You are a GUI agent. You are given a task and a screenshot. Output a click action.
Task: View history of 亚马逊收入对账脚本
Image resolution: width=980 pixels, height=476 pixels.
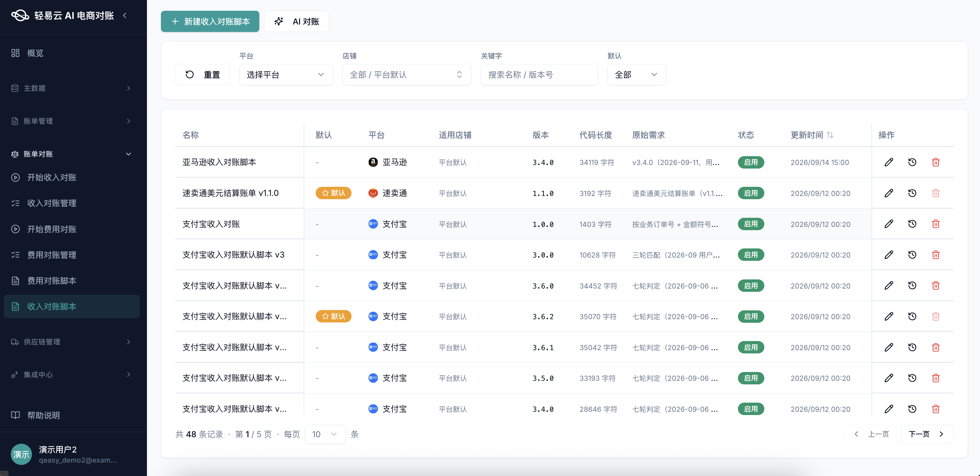tap(912, 162)
